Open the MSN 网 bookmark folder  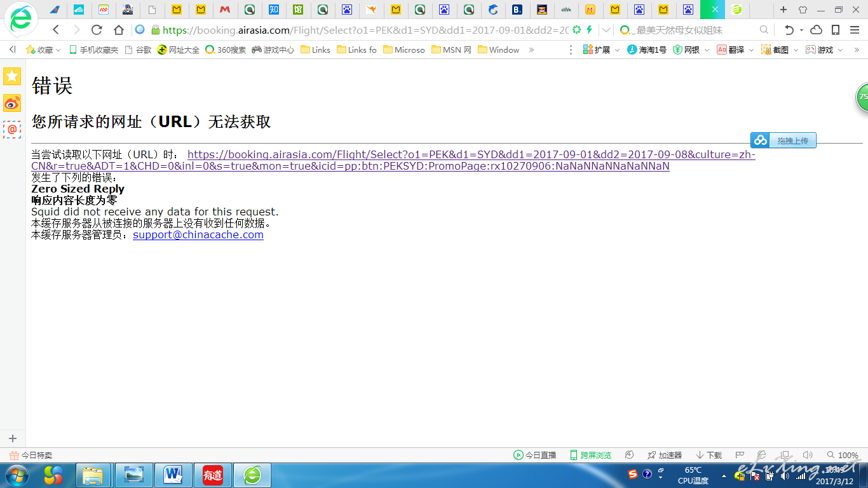tap(451, 50)
